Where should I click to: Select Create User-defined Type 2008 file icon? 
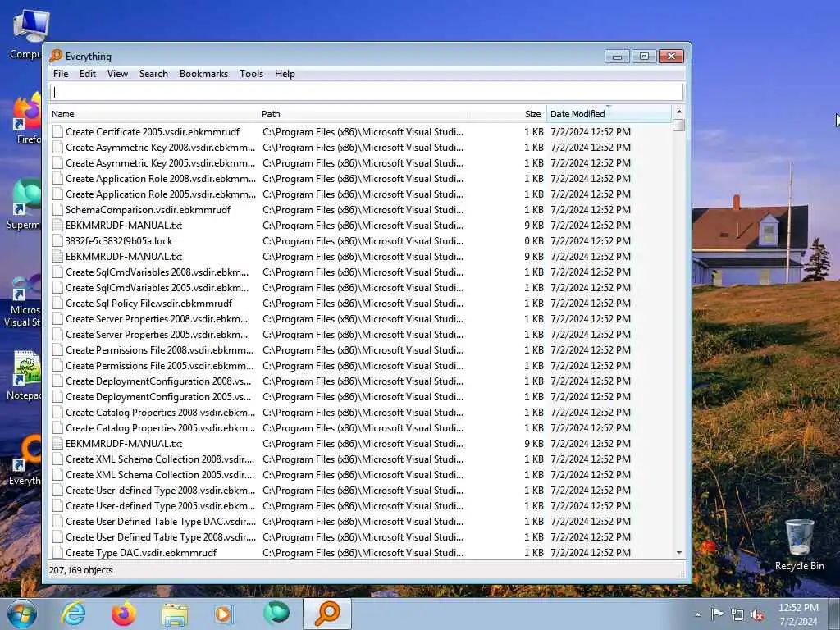[x=57, y=491]
